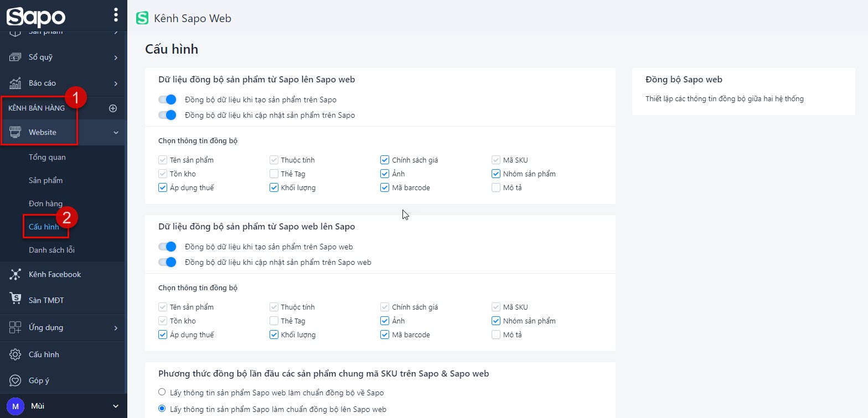Check Mô tả in first sync section
The width and height of the screenshot is (868, 418).
pos(496,187)
